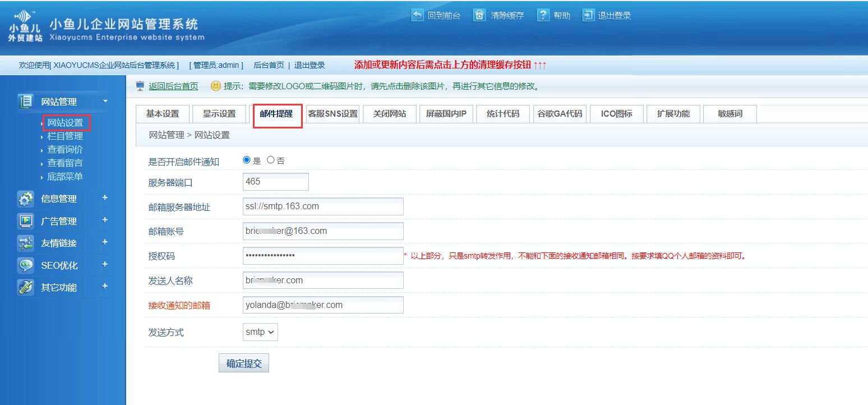Image resolution: width=868 pixels, height=405 pixels.
Task: Switch to the 基本设置 tab
Action: (x=163, y=114)
